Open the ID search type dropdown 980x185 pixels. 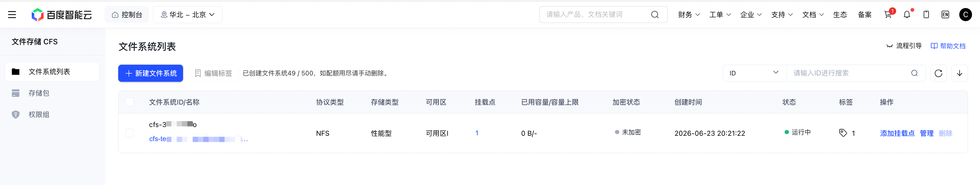[755, 73]
